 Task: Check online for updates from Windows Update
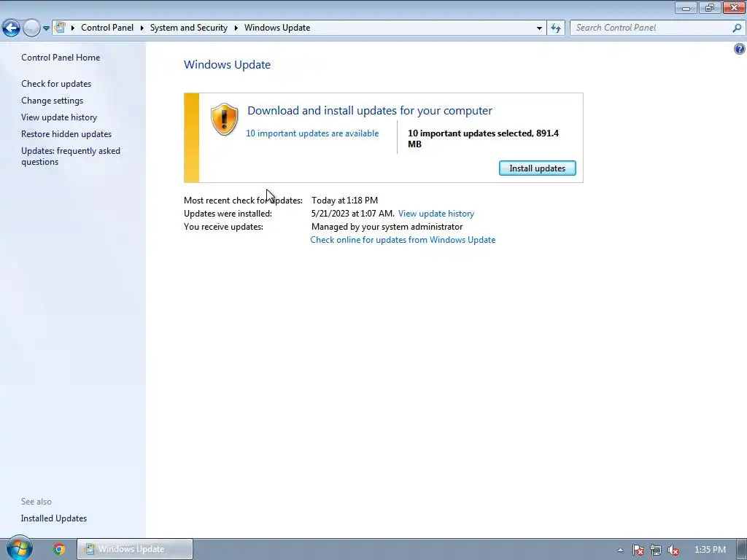point(403,239)
